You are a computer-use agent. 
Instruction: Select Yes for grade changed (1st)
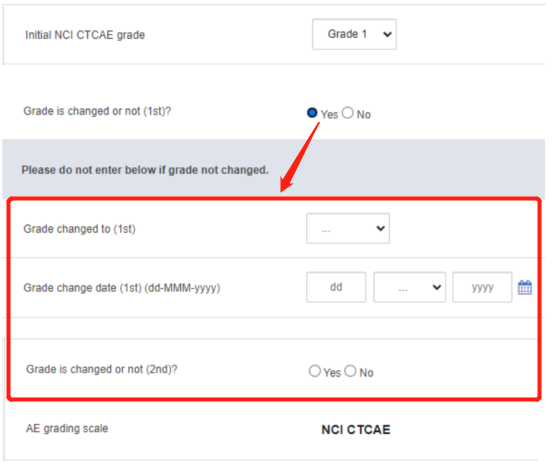tap(312, 113)
